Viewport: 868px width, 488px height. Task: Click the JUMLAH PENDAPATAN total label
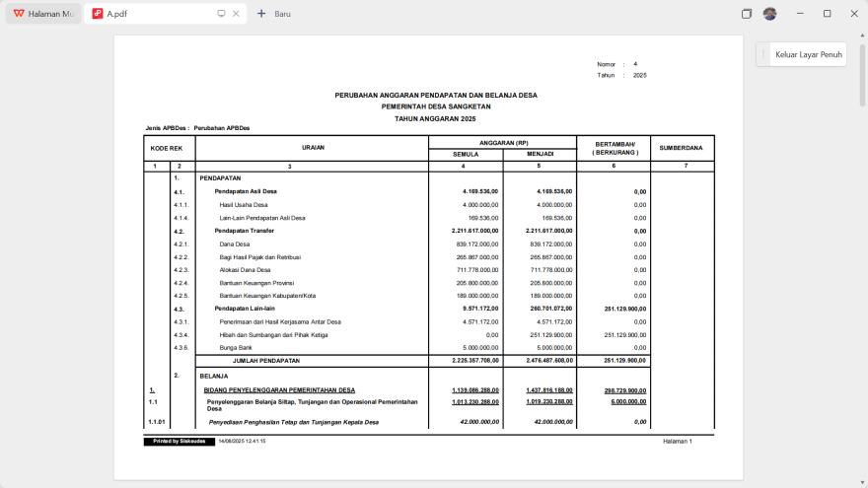[266, 361]
